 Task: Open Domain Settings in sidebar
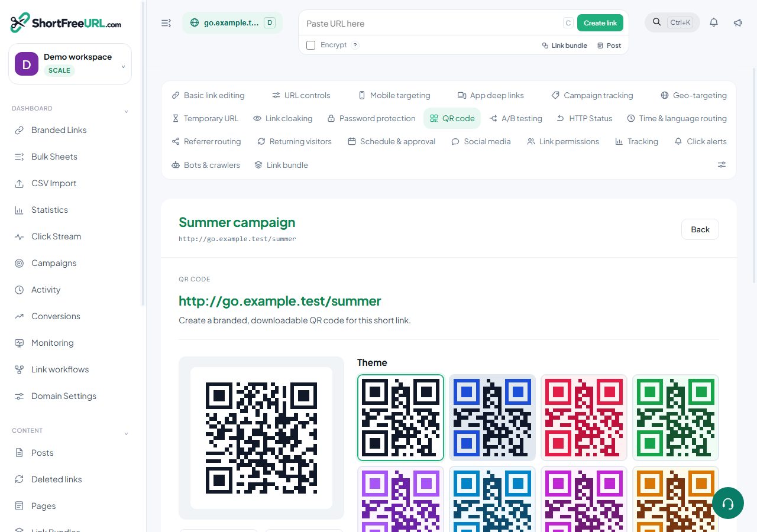pos(70,396)
